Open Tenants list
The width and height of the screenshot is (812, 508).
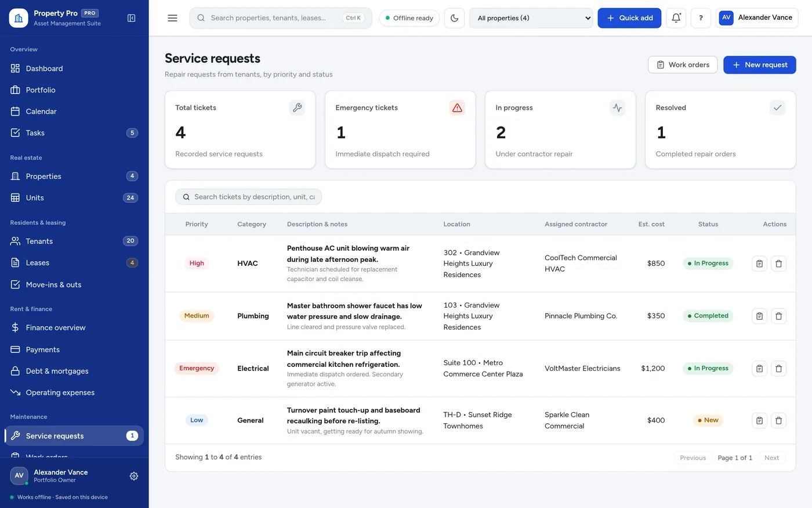coord(74,241)
